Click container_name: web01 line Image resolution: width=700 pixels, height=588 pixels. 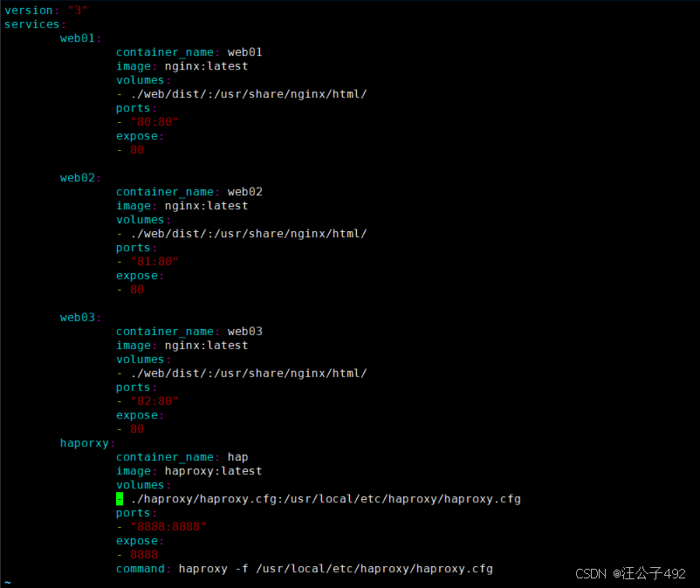click(189, 52)
